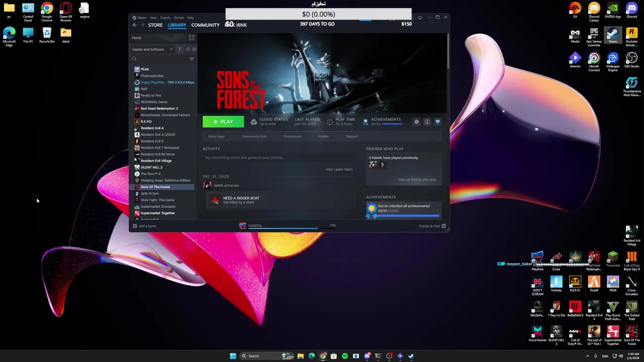Image resolution: width=644 pixels, height=362 pixels.
Task: Open the Guides link
Action: coord(324,136)
